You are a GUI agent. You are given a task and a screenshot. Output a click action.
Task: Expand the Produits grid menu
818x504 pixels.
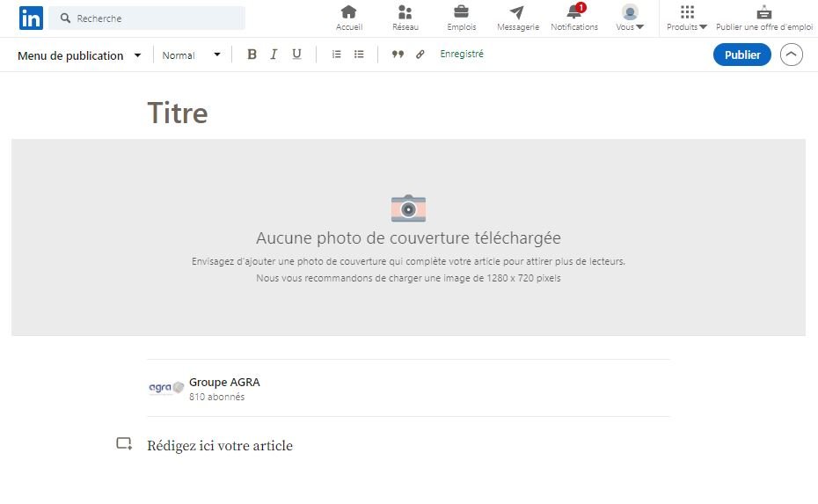[687, 18]
